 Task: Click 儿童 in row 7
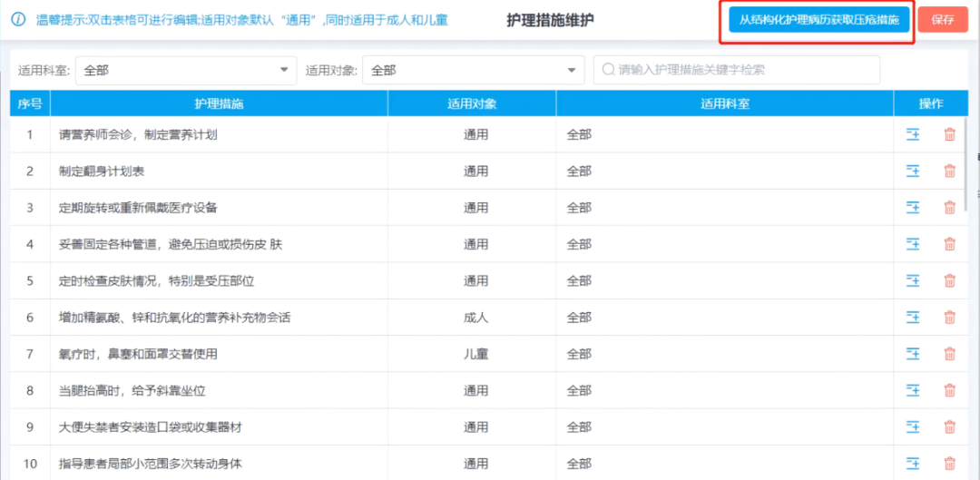(x=475, y=355)
